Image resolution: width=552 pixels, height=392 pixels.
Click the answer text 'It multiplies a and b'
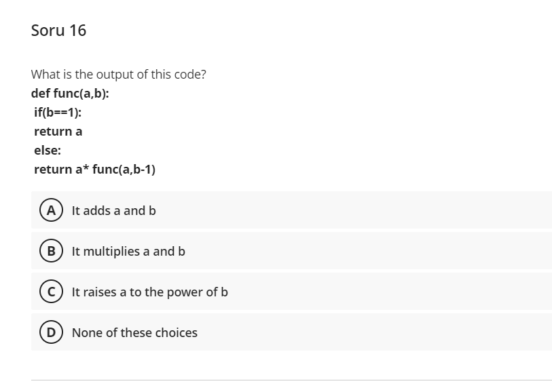[x=128, y=252]
